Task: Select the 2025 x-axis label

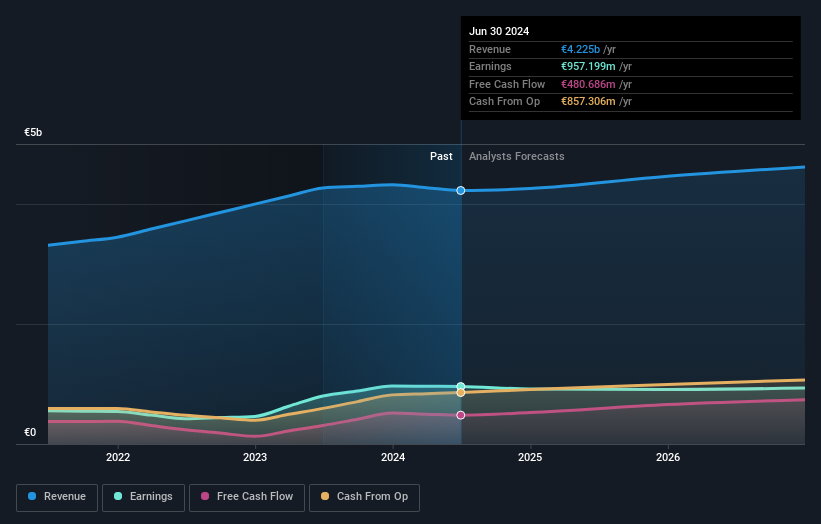Action: pos(530,457)
